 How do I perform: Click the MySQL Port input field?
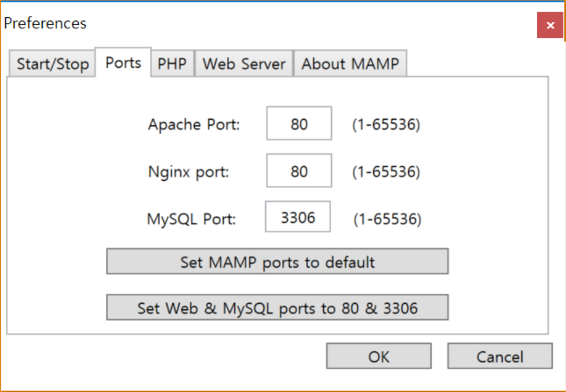point(297,217)
